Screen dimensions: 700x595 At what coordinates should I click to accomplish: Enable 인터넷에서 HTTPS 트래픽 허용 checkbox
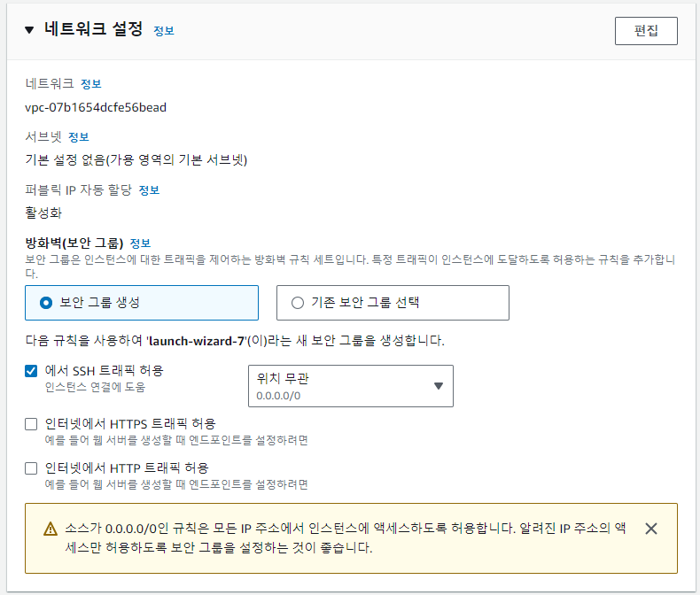pos(31,424)
